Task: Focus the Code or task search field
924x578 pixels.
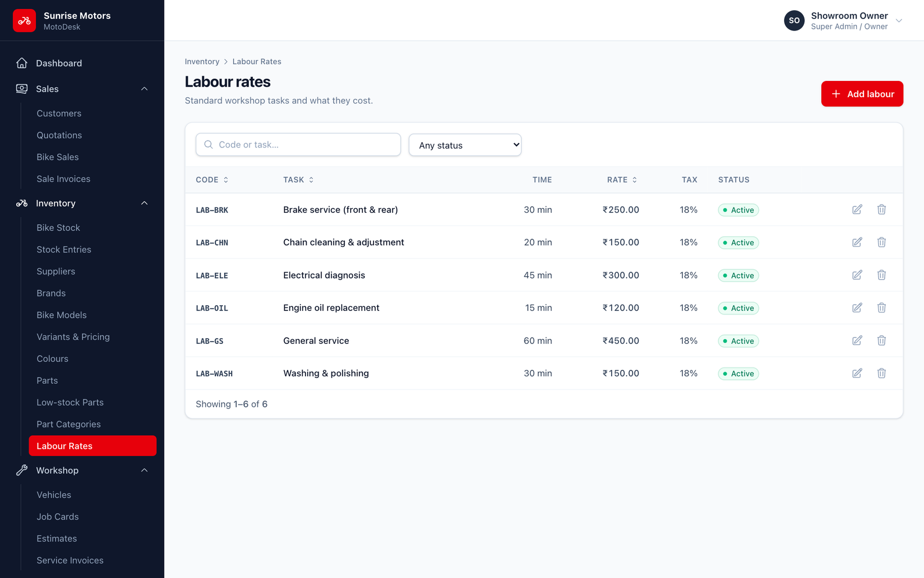Action: 298,144
